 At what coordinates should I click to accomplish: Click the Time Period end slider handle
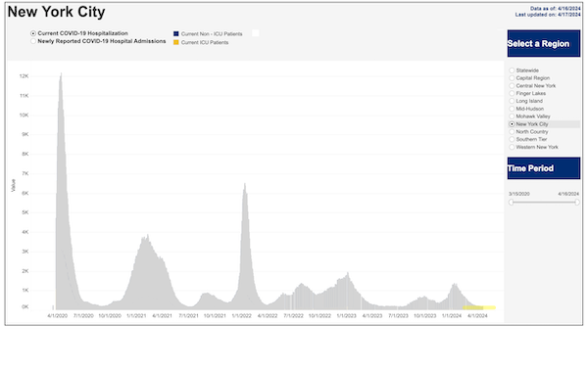point(577,203)
